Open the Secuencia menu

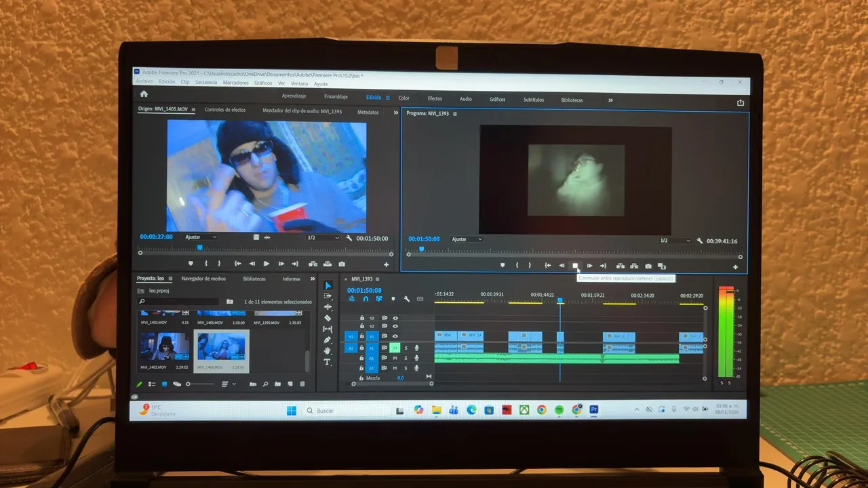tap(206, 82)
